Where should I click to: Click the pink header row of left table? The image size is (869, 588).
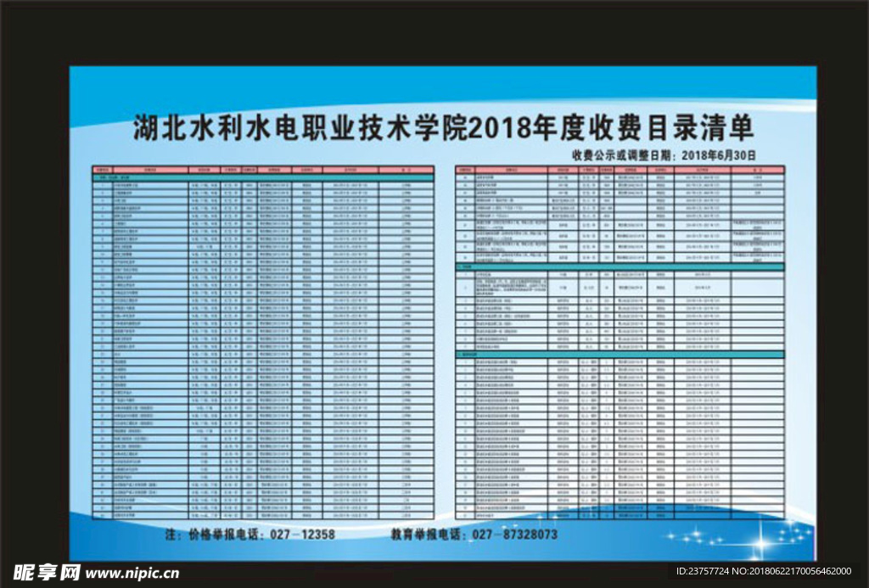point(263,169)
